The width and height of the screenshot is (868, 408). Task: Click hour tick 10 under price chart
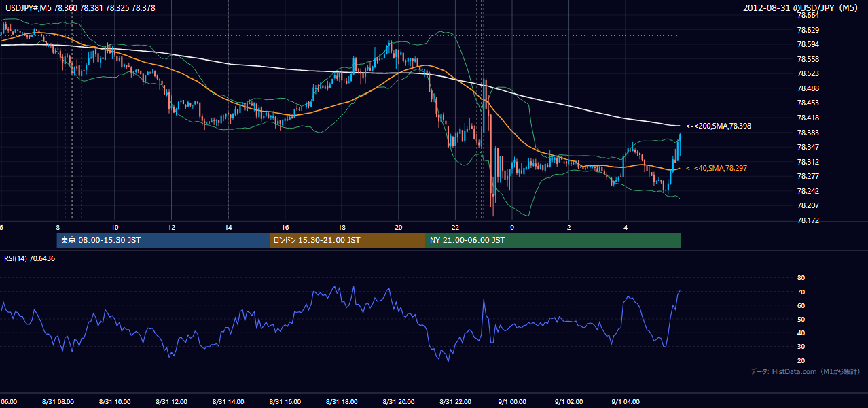click(x=115, y=227)
